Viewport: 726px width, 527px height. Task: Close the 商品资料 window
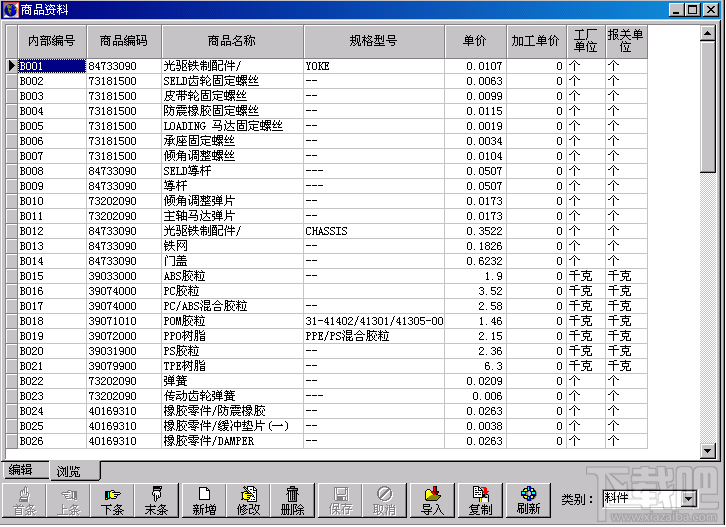click(x=711, y=10)
